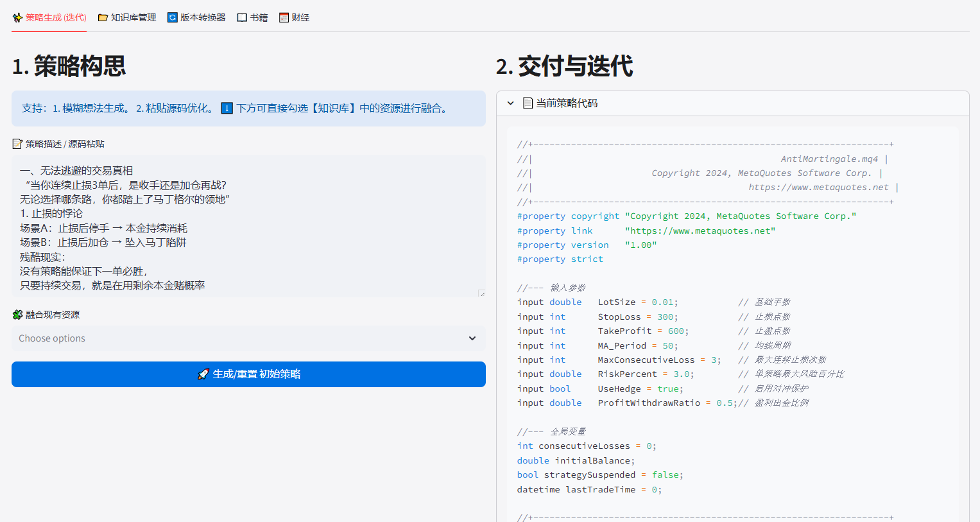Viewport: 980px width, 522px height.
Task: Click the puzzle icon beside 融合现有资源
Action: pyautogui.click(x=17, y=315)
